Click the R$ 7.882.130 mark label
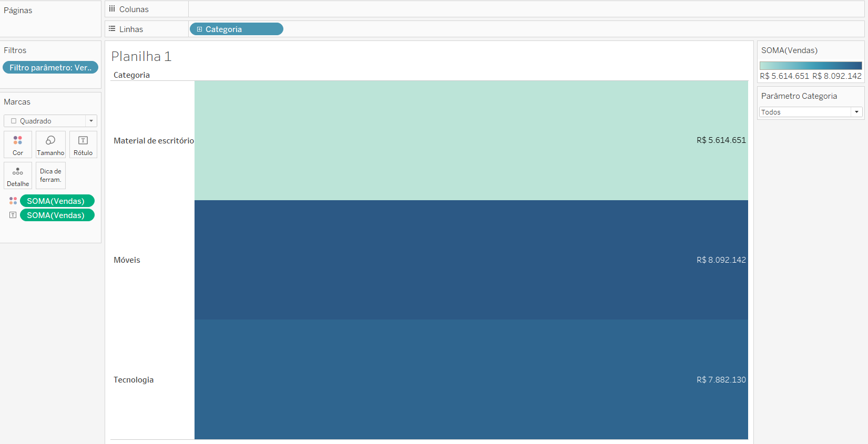This screenshot has width=868, height=444. tap(721, 379)
